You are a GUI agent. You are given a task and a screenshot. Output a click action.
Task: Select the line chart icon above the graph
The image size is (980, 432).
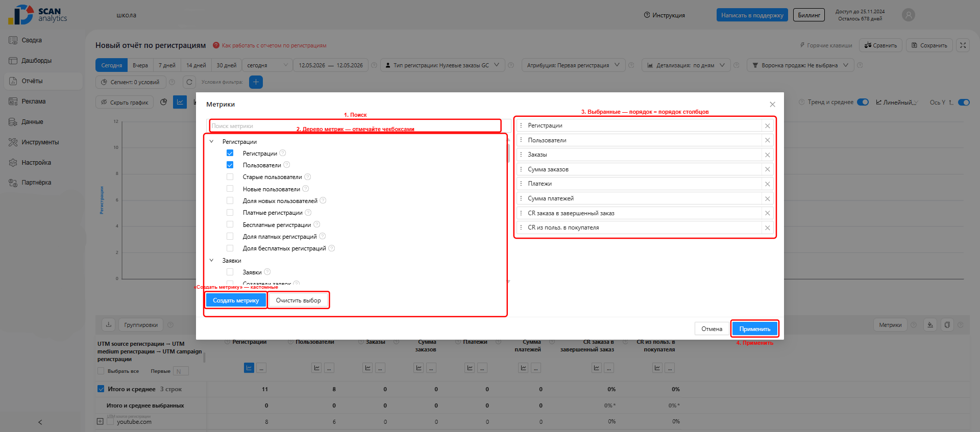180,102
